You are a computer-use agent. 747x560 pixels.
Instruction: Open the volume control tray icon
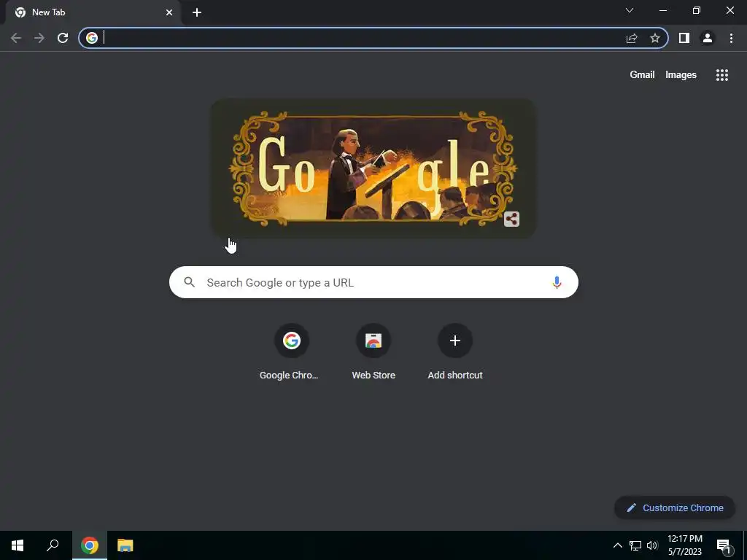(x=652, y=545)
